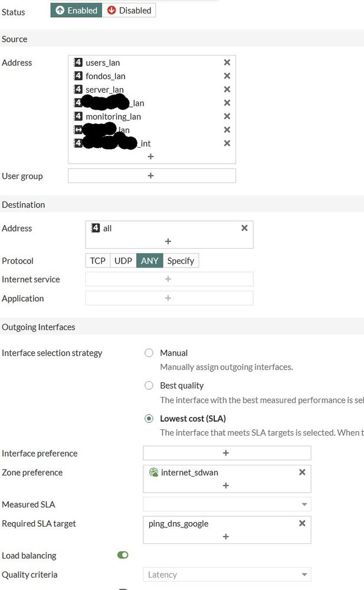Remove 'all' destination address entry
The image size is (364, 590).
coord(244,228)
